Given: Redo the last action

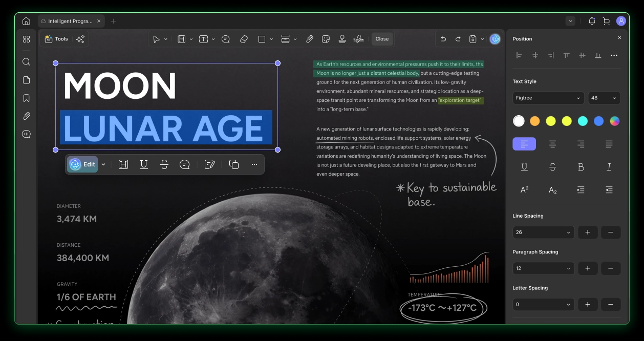Looking at the screenshot, I should (x=458, y=39).
